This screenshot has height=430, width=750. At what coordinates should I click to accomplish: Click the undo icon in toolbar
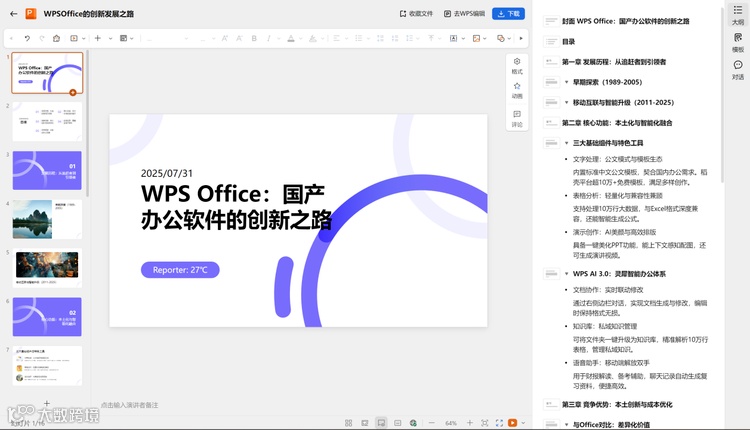pyautogui.click(x=27, y=38)
